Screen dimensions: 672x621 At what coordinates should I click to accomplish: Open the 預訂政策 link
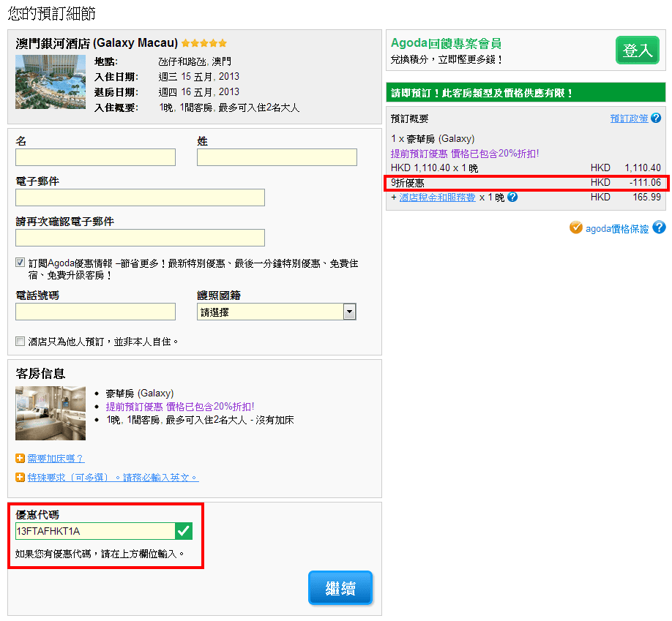coord(629,118)
